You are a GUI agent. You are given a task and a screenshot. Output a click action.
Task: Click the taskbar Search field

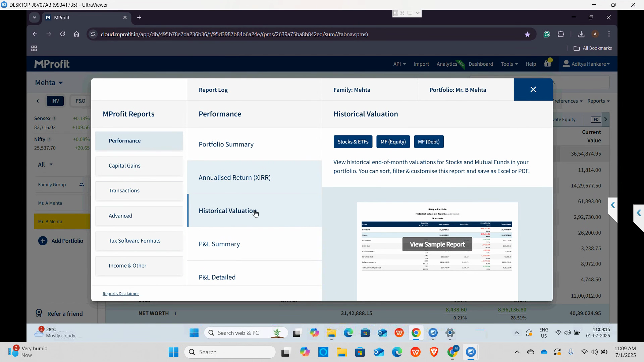click(230, 352)
